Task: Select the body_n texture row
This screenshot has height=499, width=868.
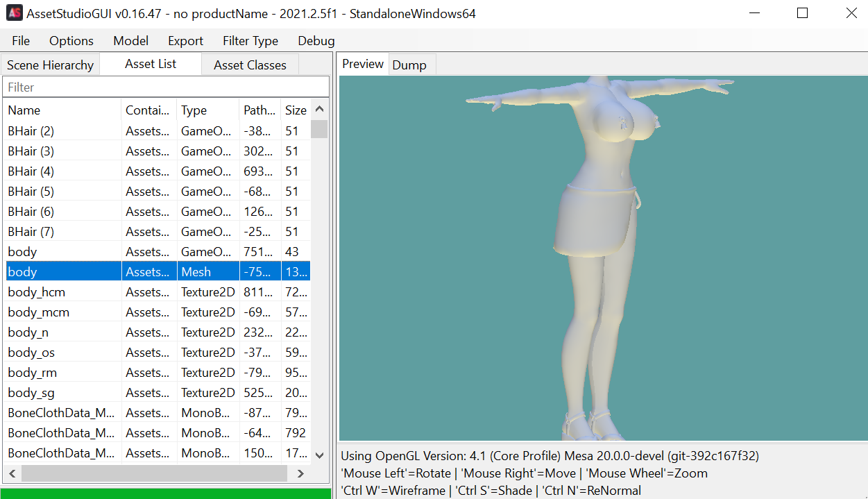Action: click(158, 332)
